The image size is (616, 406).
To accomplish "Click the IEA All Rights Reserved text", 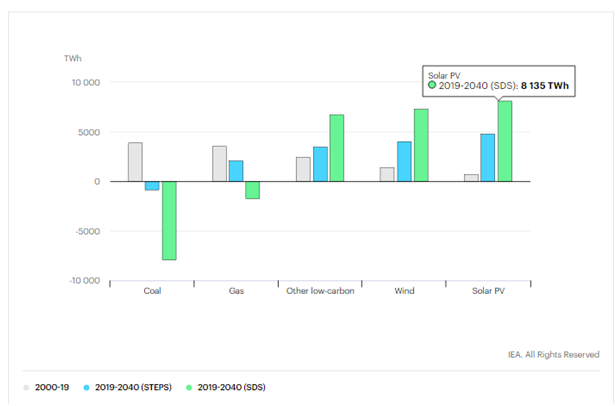I will [554, 354].
